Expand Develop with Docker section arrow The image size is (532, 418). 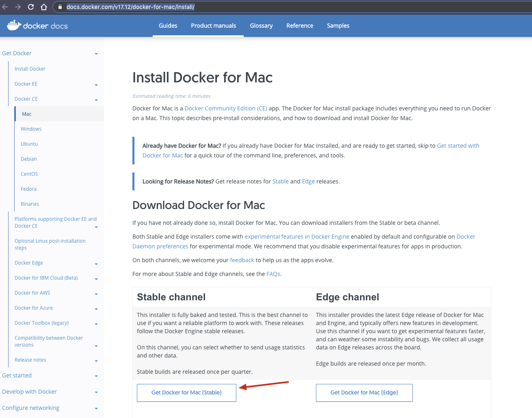tap(96, 392)
